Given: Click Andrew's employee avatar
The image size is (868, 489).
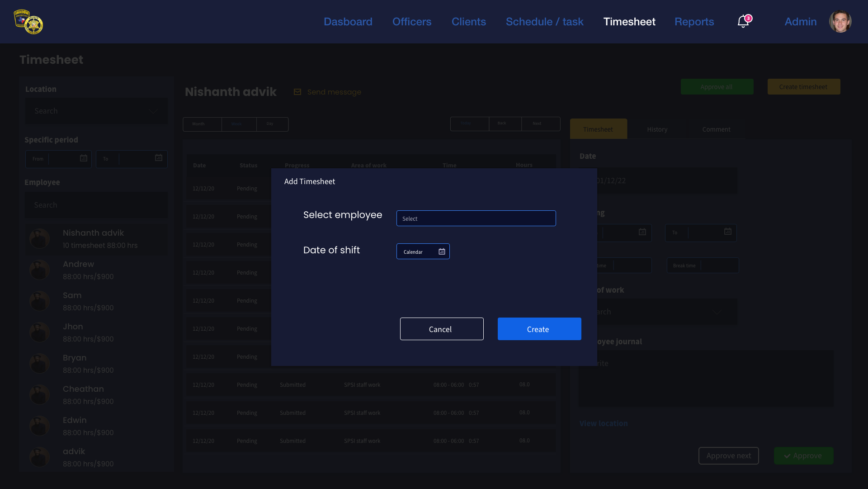Looking at the screenshot, I should [x=40, y=270].
